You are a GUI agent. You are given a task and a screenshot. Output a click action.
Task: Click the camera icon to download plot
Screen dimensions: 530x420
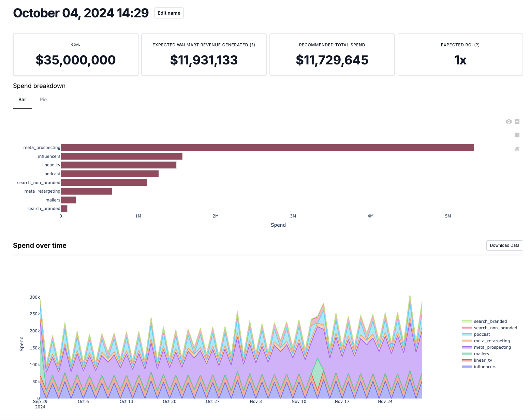(509, 121)
